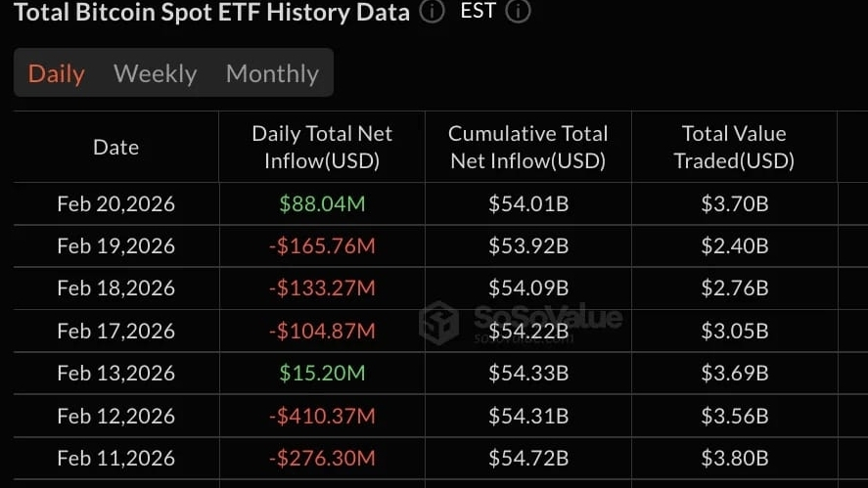This screenshot has height=488, width=868.
Task: Click Daily Total Net Inflow header
Action: [322, 147]
